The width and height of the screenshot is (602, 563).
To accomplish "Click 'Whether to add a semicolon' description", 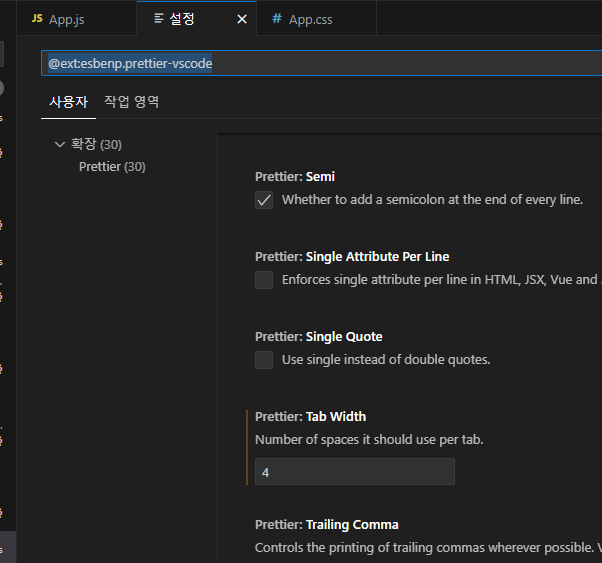I will (432, 200).
